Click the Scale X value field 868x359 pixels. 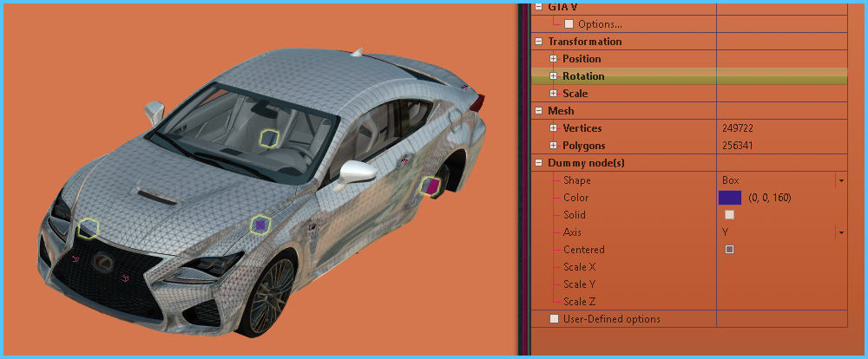(781, 267)
